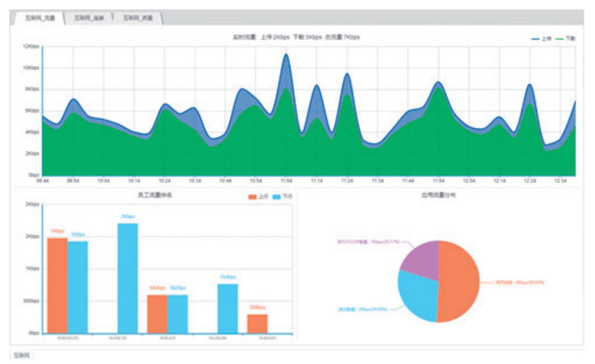
Task: Click the orange pie label showing 50.83%
Action: click(520, 282)
